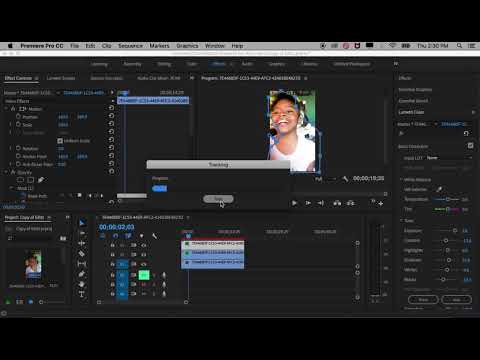Play the Program monitor video

click(294, 203)
